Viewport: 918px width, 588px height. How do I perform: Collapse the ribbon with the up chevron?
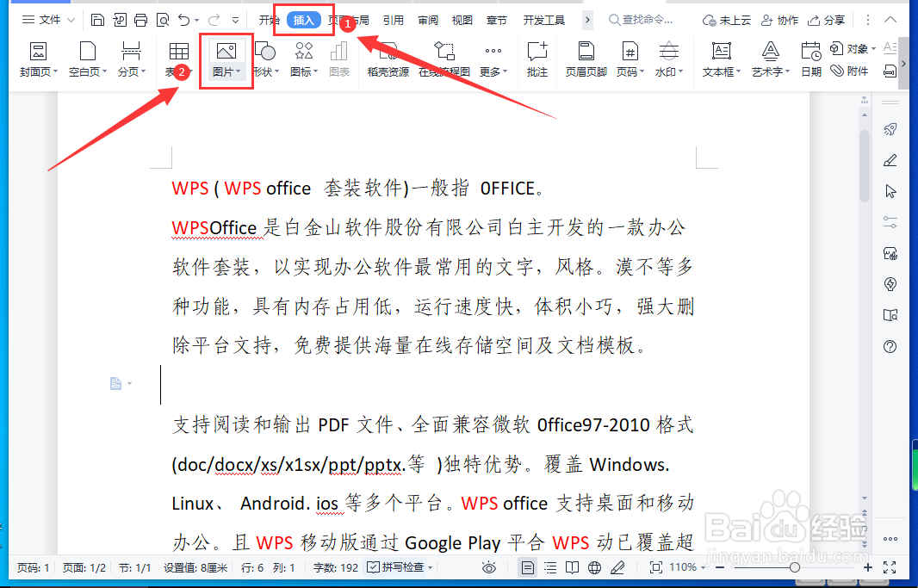pyautogui.click(x=890, y=20)
